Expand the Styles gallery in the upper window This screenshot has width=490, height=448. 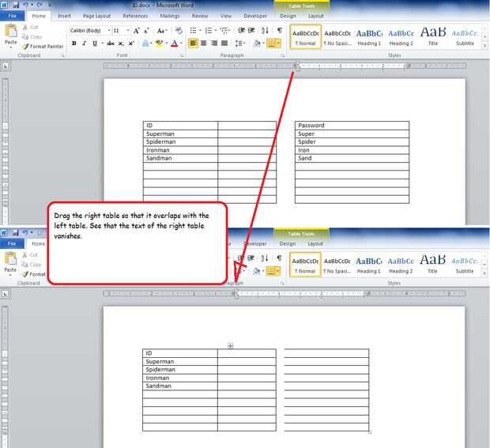[x=484, y=46]
